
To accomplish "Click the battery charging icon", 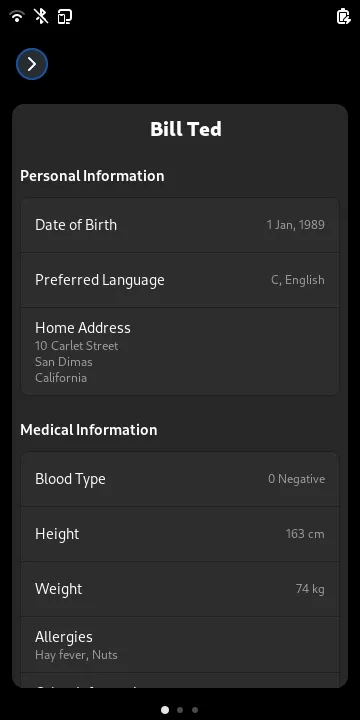I will (343, 17).
